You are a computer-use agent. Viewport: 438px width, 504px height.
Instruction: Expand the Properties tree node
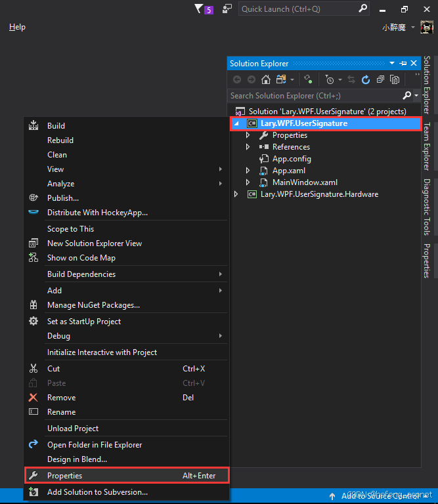pyautogui.click(x=248, y=135)
